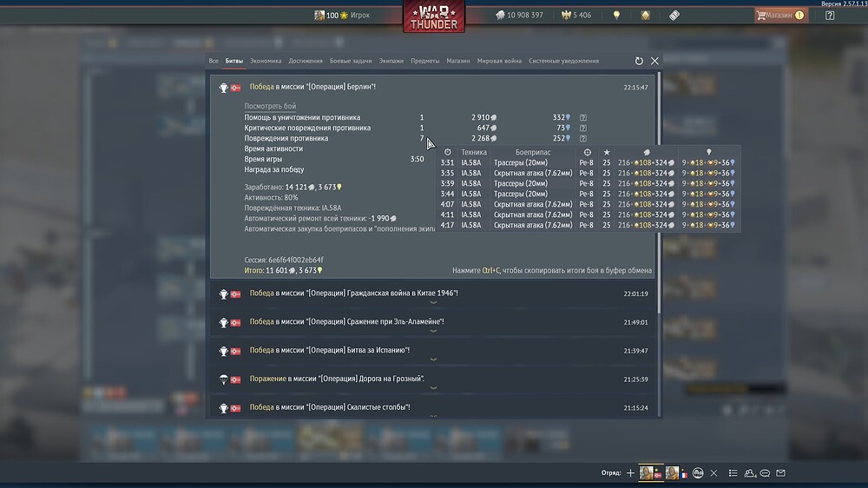Click flag icon of Эль-Аламейне entry
Image resolution: width=868 pixels, height=488 pixels.
(236, 322)
